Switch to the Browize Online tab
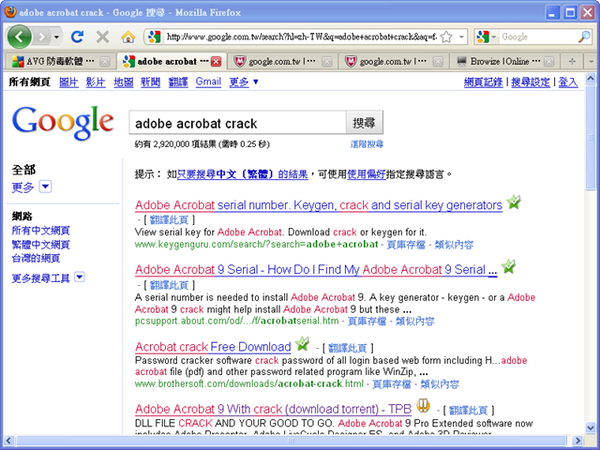The width and height of the screenshot is (600, 450). coord(505,61)
